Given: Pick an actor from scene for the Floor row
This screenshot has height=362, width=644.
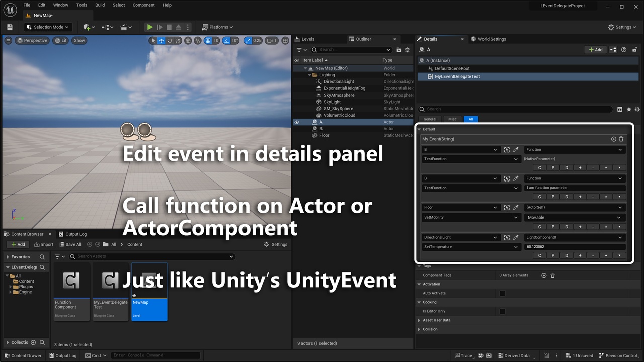Looking at the screenshot, I should pyautogui.click(x=507, y=207).
